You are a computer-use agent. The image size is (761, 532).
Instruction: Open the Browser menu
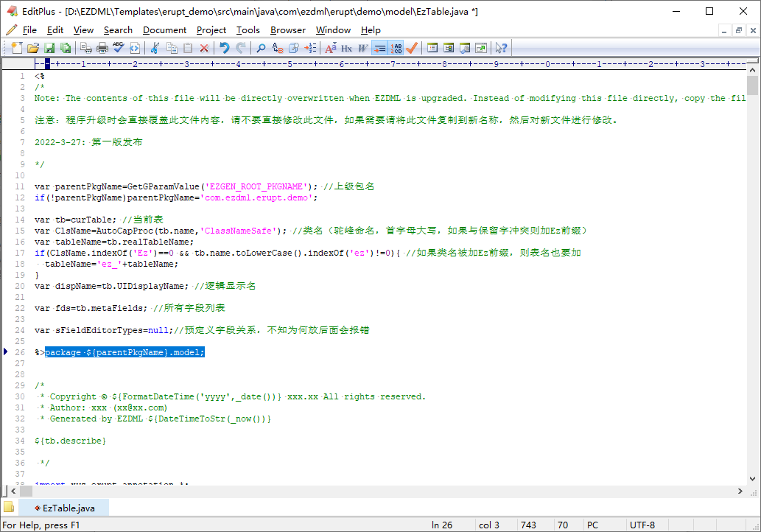(288, 30)
